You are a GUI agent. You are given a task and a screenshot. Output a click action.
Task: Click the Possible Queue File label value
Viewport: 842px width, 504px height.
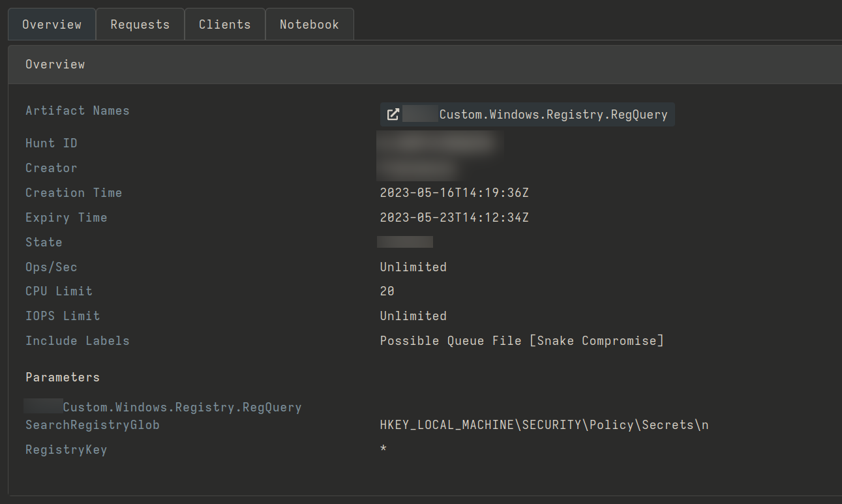521,341
